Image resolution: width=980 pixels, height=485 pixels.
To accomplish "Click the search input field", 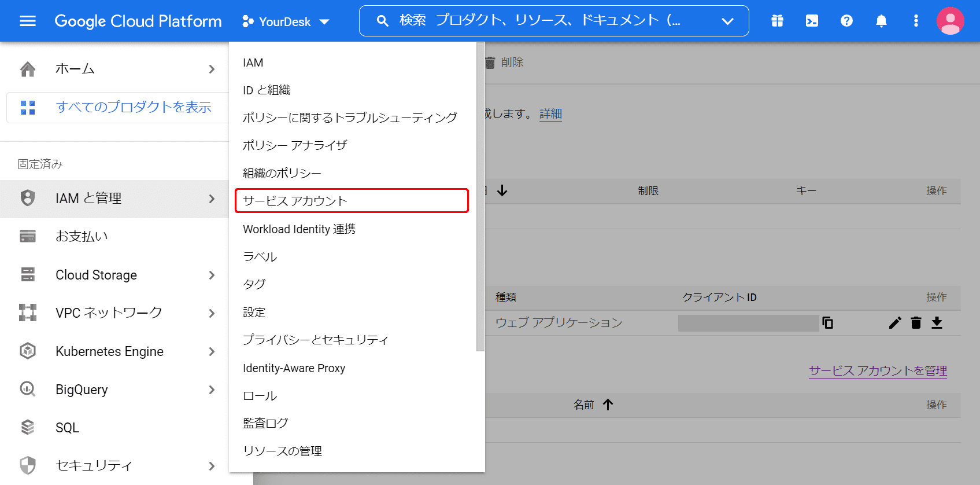I will pos(554,21).
